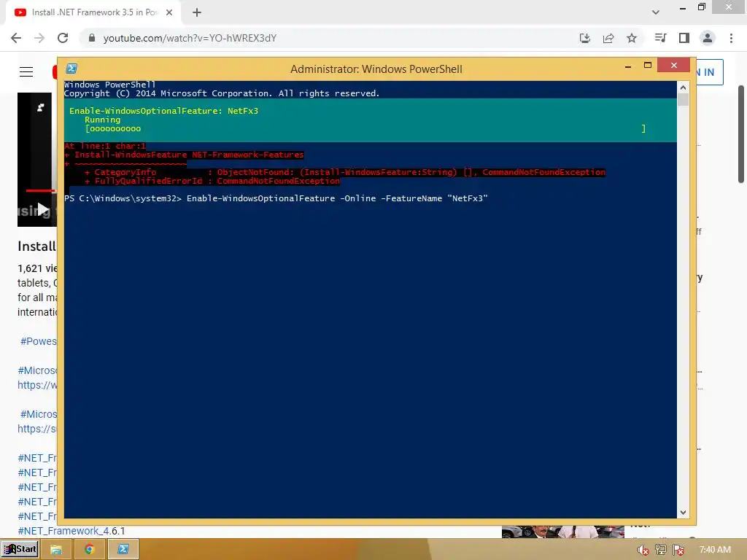Close the PowerShell window
747x560 pixels.
673,65
